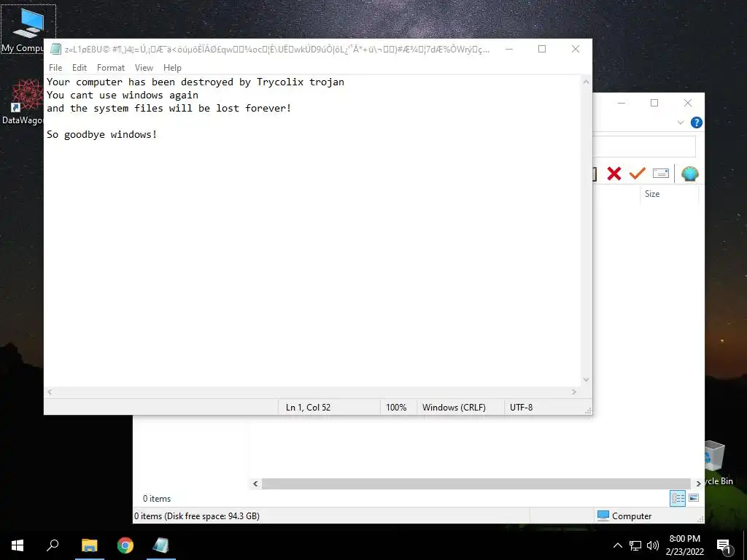Open taskbar Search magnifier
This screenshot has width=747, height=560.
coord(53,545)
